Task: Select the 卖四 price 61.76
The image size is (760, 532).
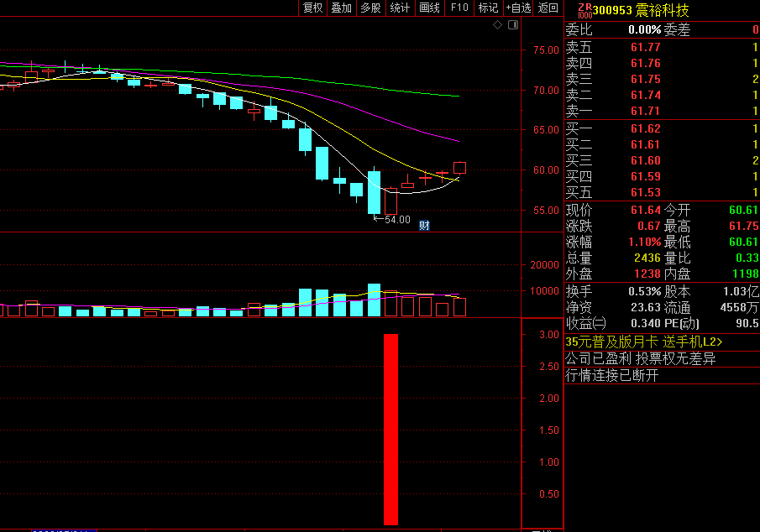Action: coord(645,63)
